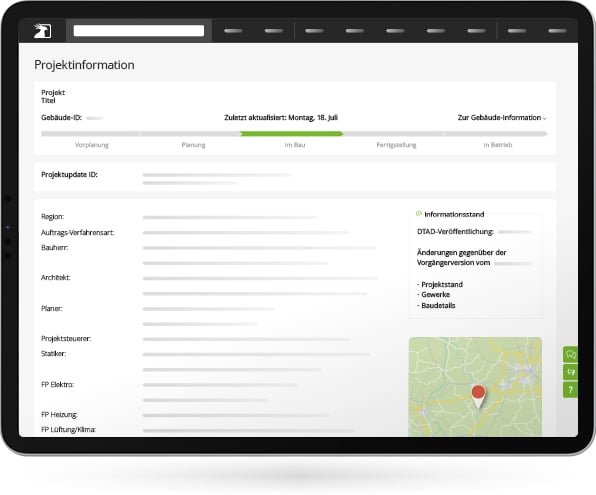The height and width of the screenshot is (495, 596).
Task: Open the megaphone side button
Action: click(x=571, y=372)
